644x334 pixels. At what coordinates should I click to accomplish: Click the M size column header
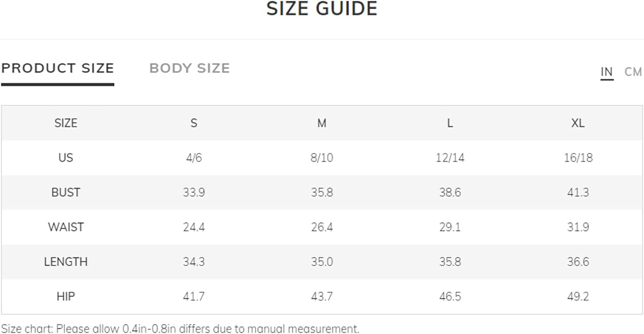tap(322, 123)
